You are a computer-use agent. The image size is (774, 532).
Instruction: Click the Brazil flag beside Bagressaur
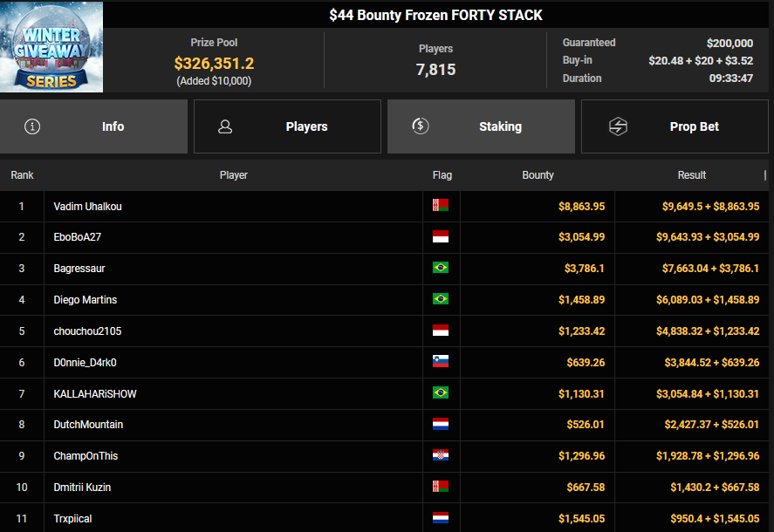click(441, 268)
